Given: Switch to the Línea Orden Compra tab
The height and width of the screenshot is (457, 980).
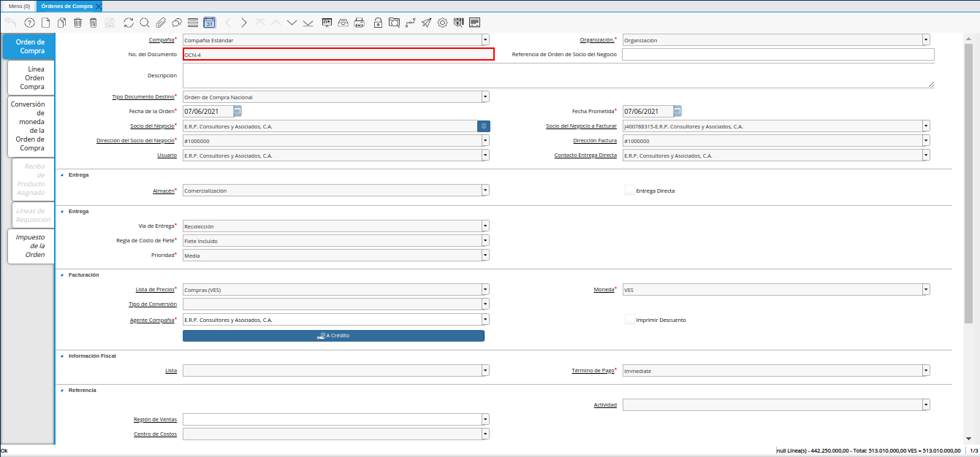Looking at the screenshot, I should point(31,77).
